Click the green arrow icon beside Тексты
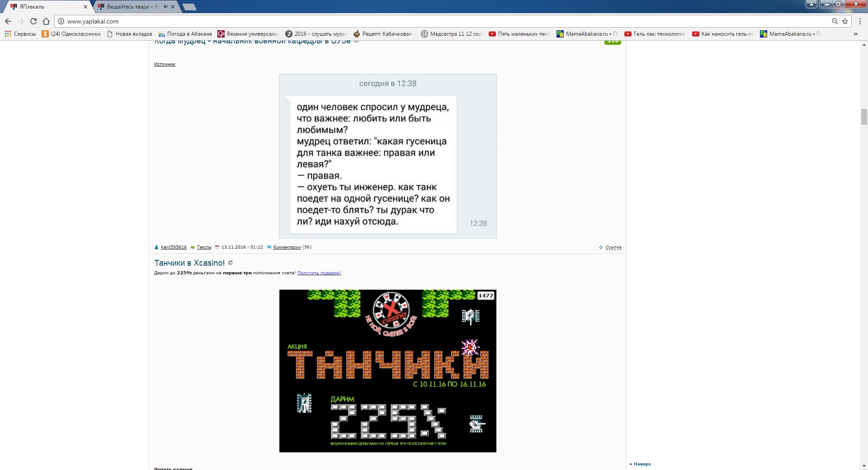The width and height of the screenshot is (868, 470). point(193,247)
